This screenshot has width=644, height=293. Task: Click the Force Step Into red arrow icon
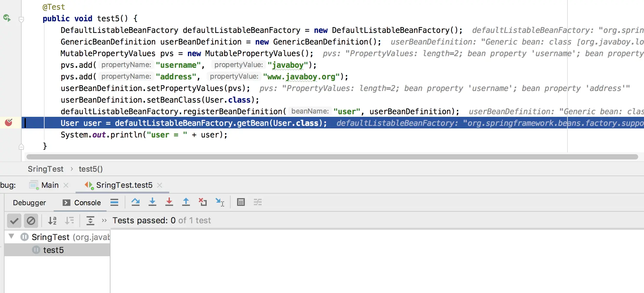169,202
